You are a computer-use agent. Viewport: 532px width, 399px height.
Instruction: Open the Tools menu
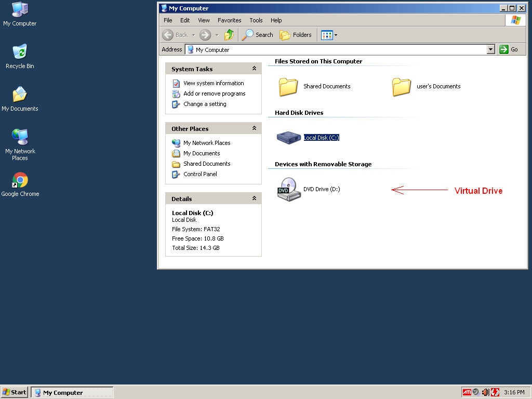[x=256, y=20]
